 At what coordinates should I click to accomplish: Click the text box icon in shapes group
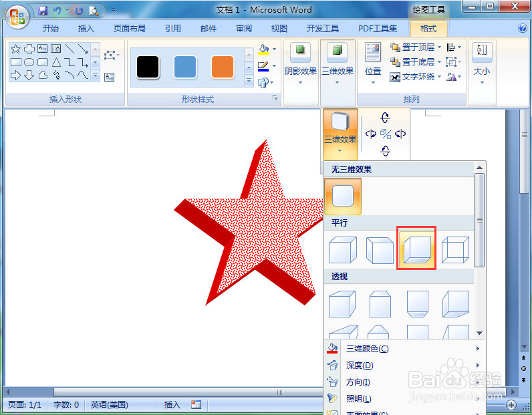(x=109, y=77)
